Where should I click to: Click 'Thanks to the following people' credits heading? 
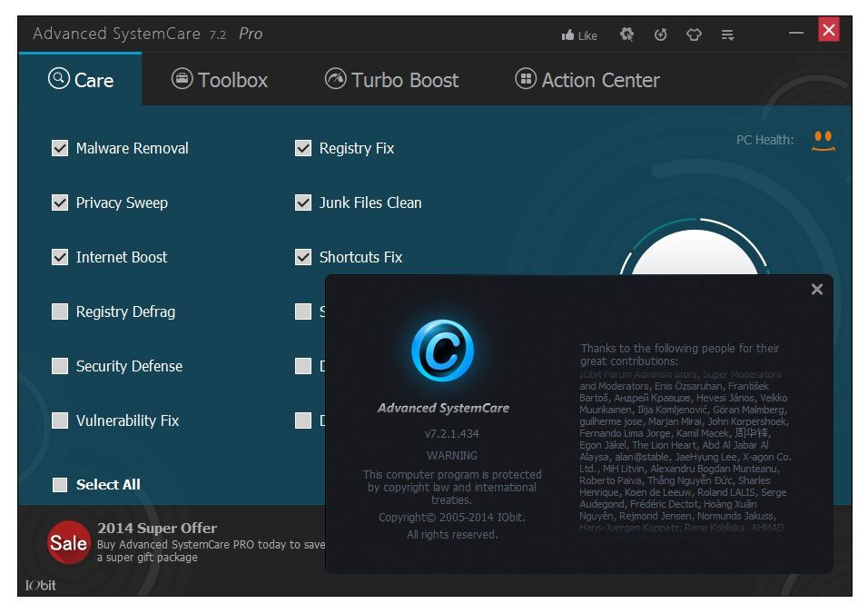click(680, 354)
